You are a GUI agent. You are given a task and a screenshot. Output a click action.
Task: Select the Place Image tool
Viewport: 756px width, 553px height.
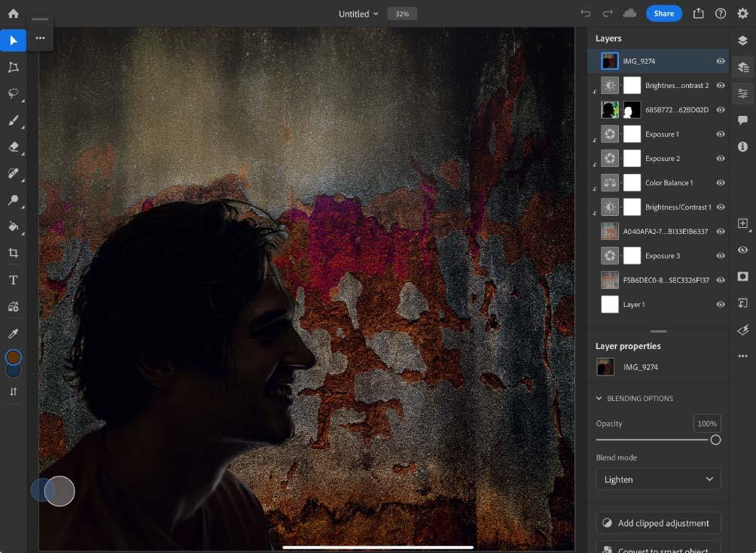pyautogui.click(x=13, y=306)
